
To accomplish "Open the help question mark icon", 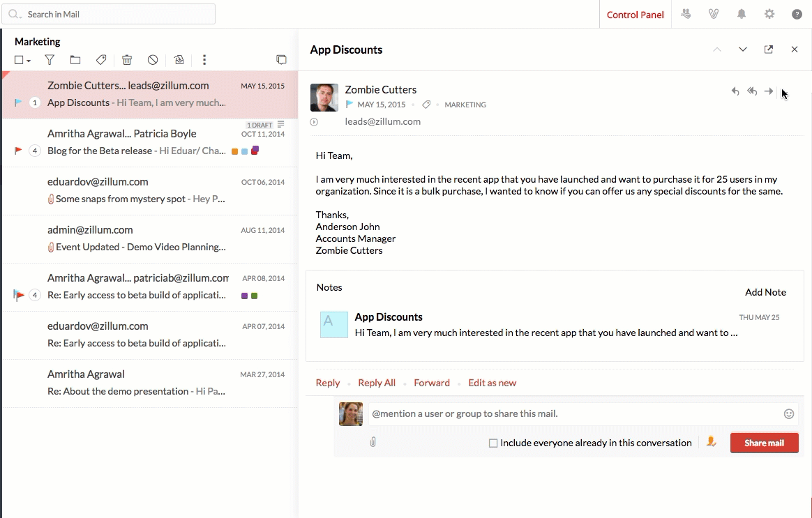I will (797, 15).
